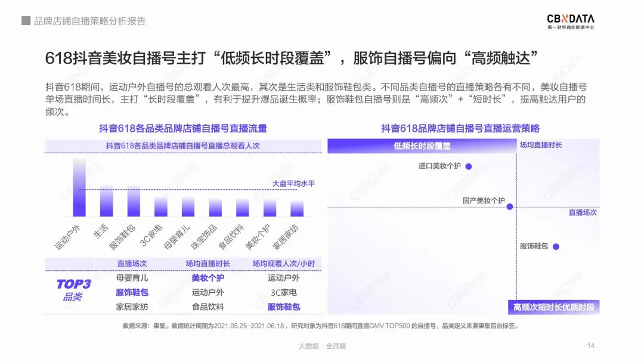Click the 运动户外 bar in chart
The image size is (644, 362).
[x=79, y=187]
